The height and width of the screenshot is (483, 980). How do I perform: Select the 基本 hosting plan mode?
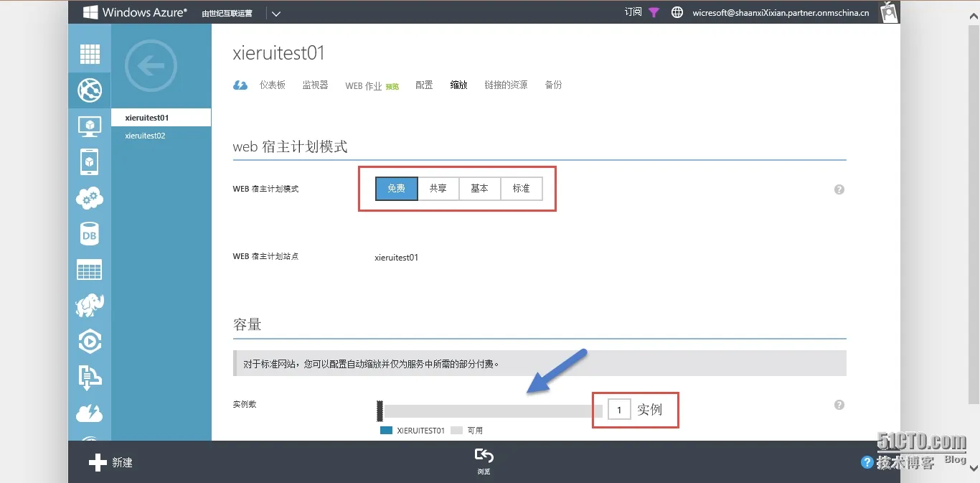tap(479, 189)
